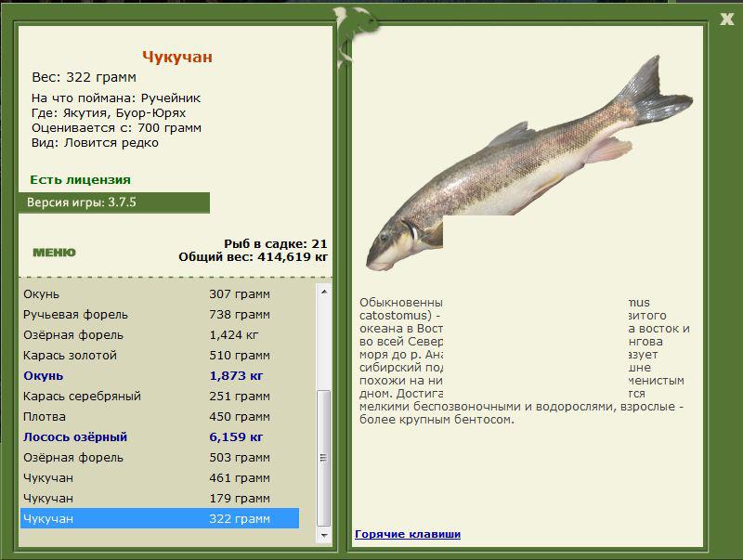Click Общий вес: 414,619 кг total
The width and height of the screenshot is (743, 560).
[x=253, y=257]
